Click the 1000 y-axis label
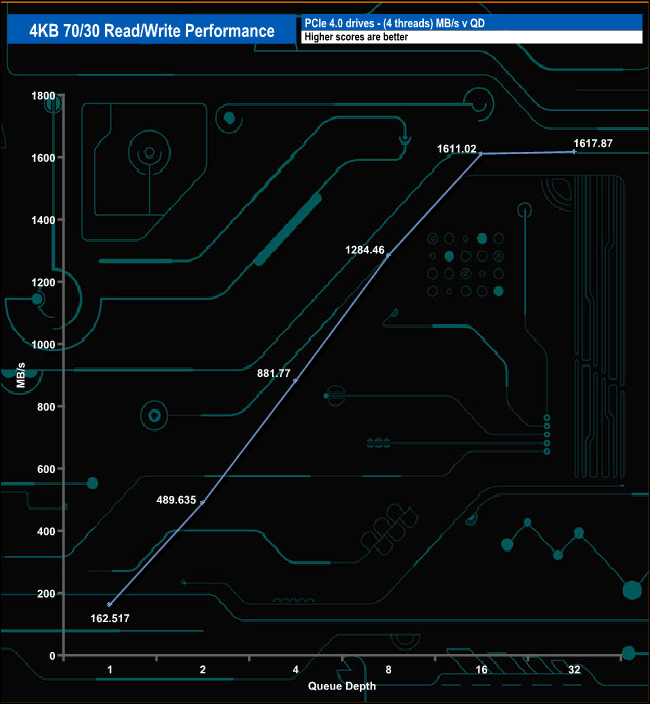 (43, 344)
